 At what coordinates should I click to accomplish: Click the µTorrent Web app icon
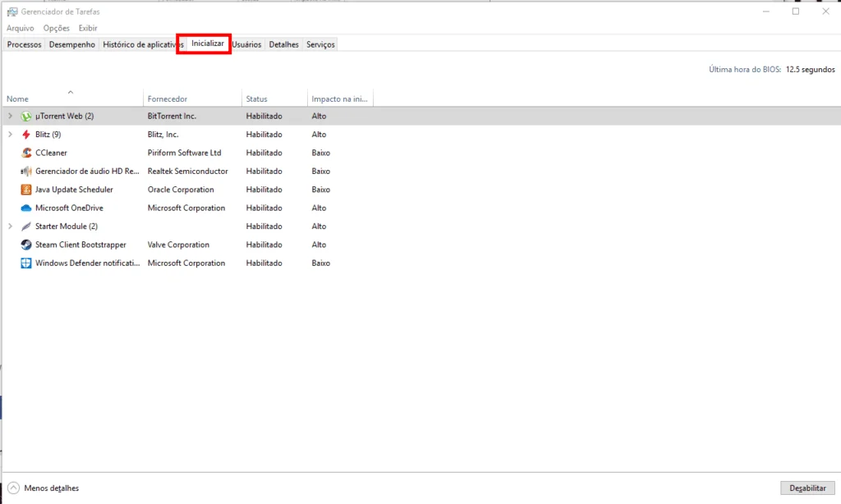click(x=25, y=117)
